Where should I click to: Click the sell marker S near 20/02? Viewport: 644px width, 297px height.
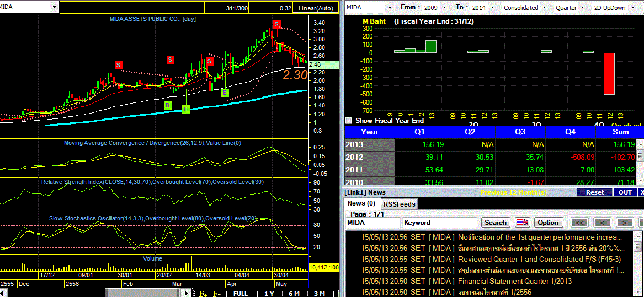[170, 60]
